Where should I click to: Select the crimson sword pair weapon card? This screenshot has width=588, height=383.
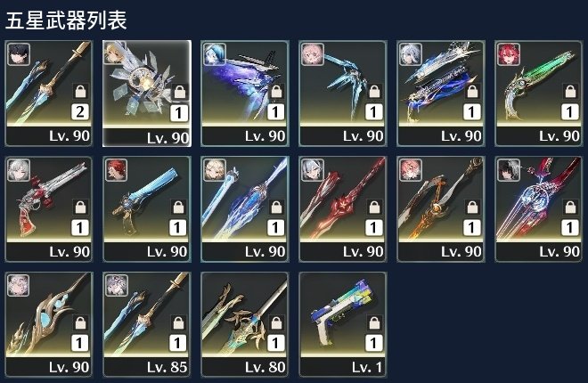point(343,209)
